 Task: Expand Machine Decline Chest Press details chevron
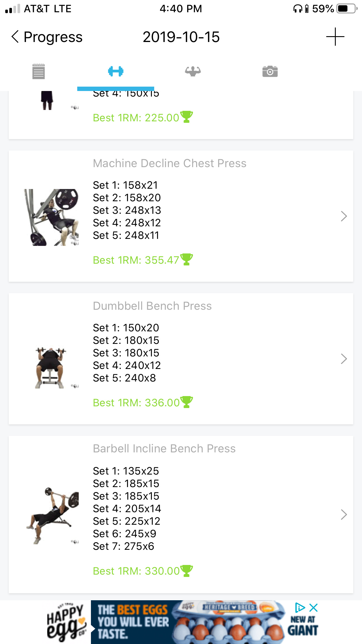tap(344, 216)
